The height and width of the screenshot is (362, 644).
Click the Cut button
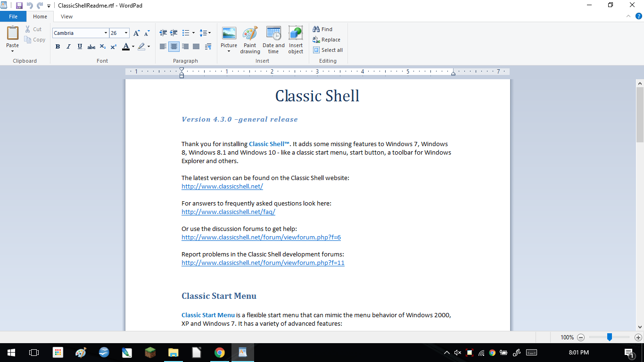pos(33,29)
